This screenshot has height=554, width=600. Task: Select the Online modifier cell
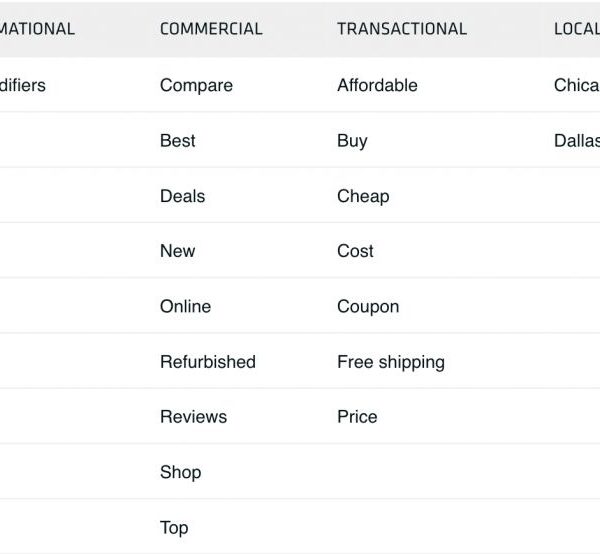(x=185, y=307)
